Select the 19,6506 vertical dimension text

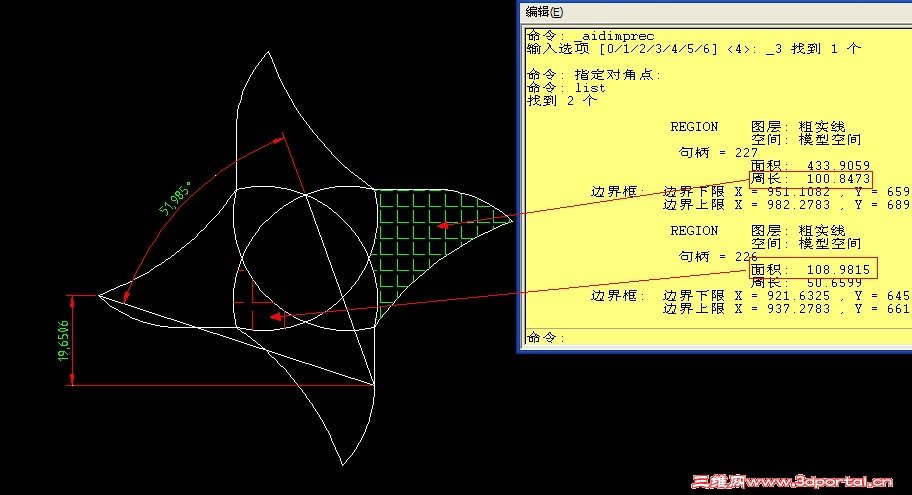point(63,340)
